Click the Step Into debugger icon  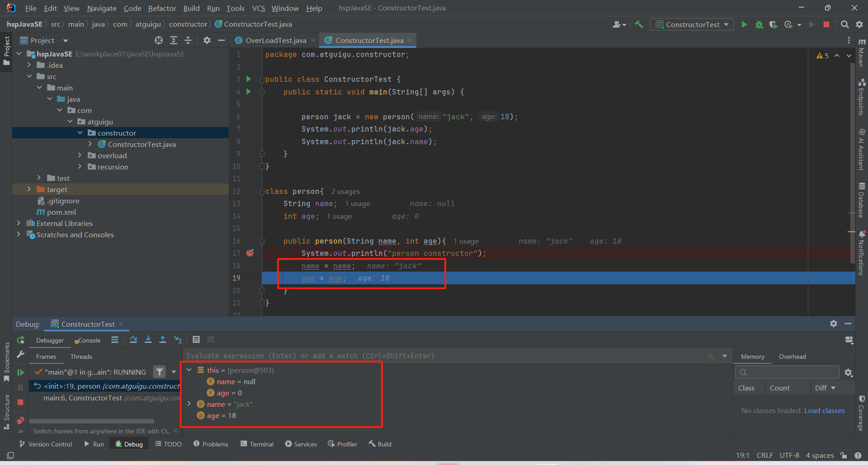[148, 340]
